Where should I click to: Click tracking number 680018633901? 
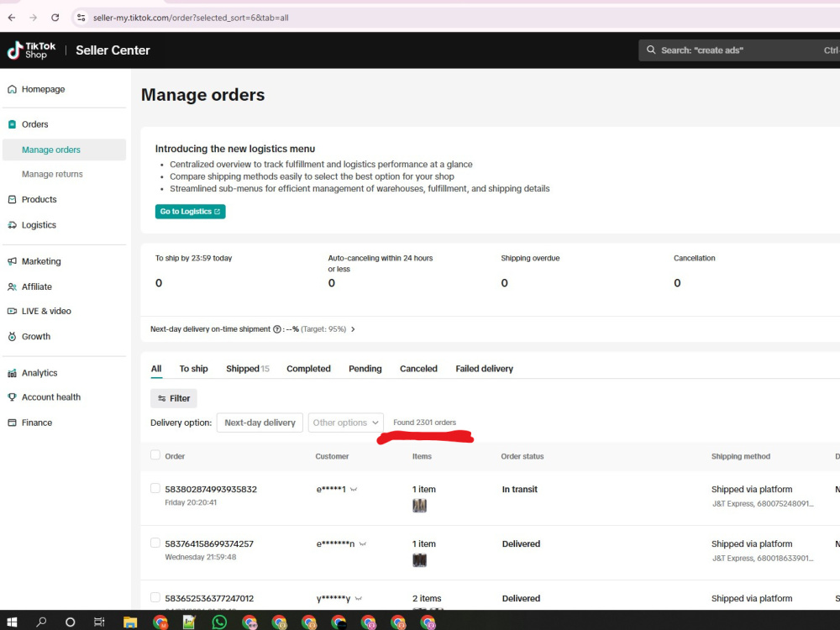[x=785, y=559]
